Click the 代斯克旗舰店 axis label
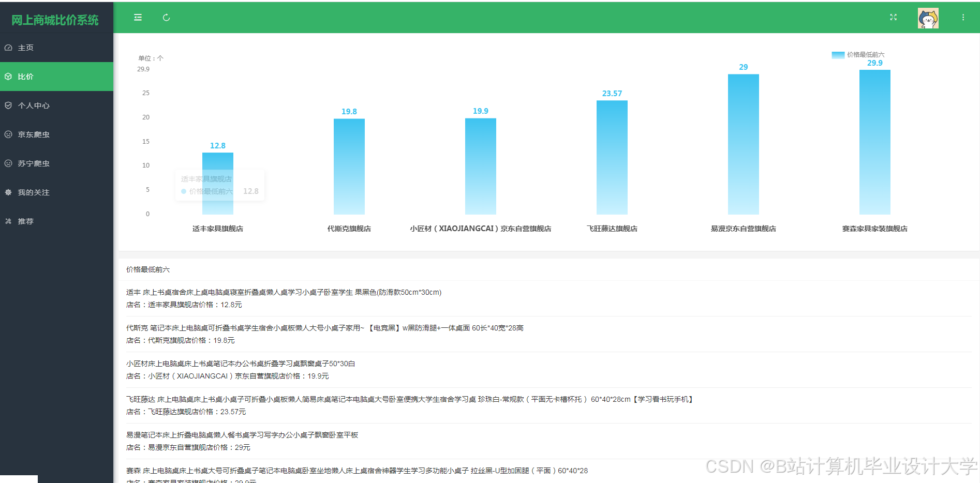Screen dimensions: 980x483 point(349,229)
